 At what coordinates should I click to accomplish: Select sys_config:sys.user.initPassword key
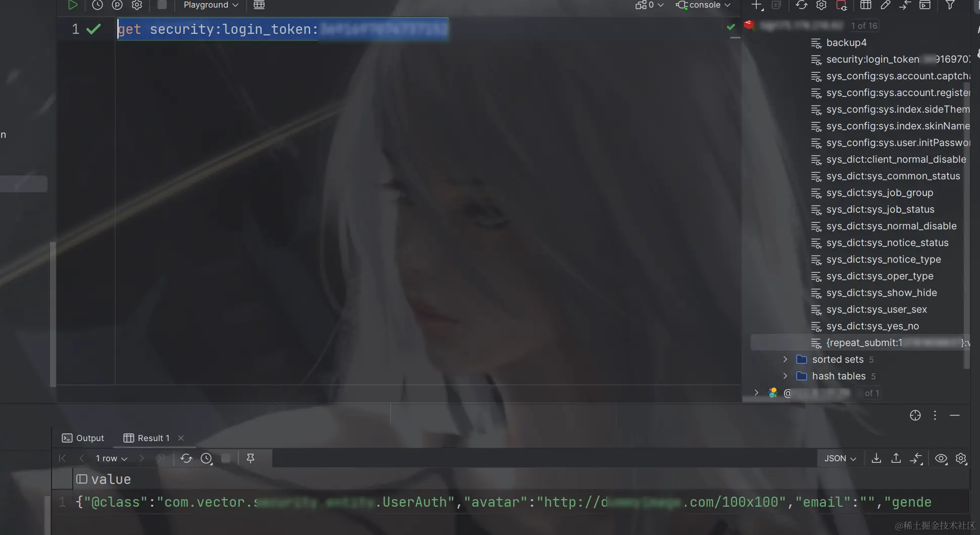coord(890,143)
